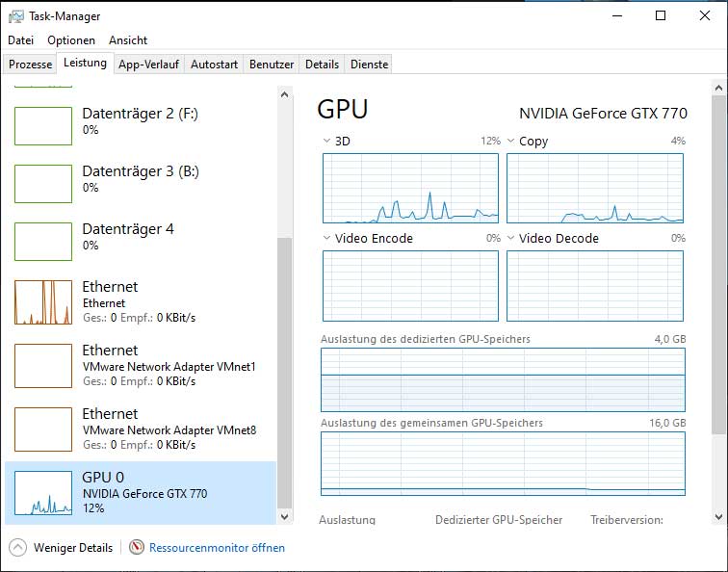This screenshot has width=728, height=572.
Task: Select the VMware Network Adapter VMnet1 text
Action: coord(169,367)
